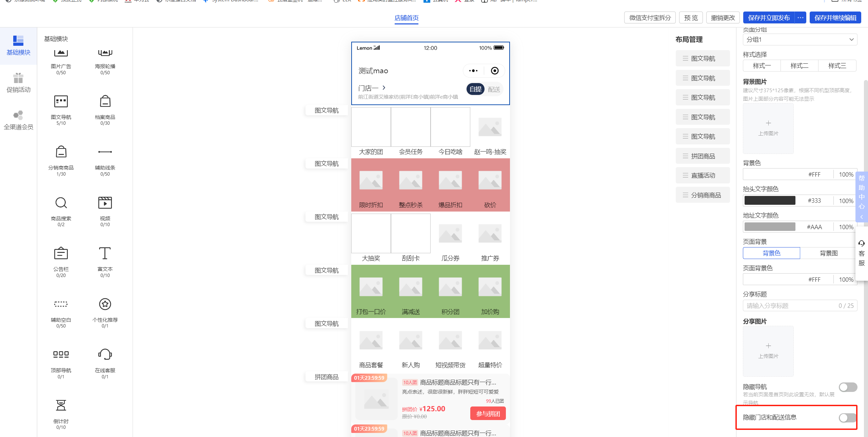Select the 直播活动 layout item
The height and width of the screenshot is (437, 868).
point(703,175)
